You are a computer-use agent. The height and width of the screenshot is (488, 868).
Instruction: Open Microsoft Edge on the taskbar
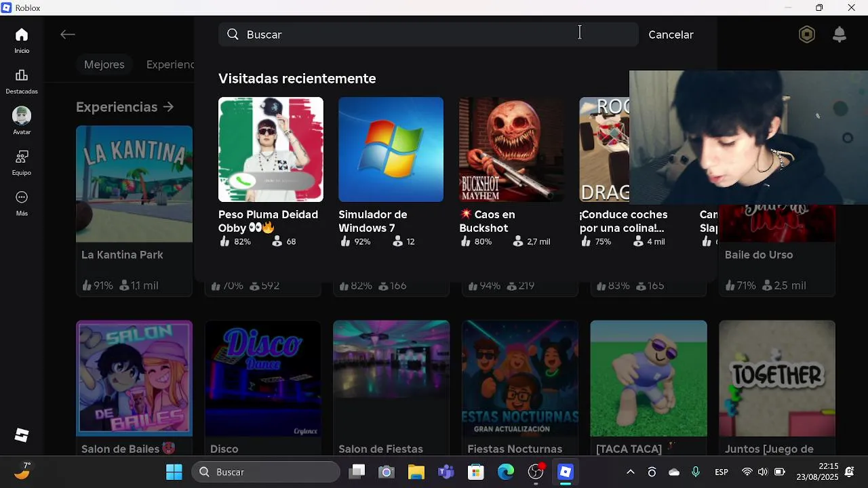coord(506,472)
